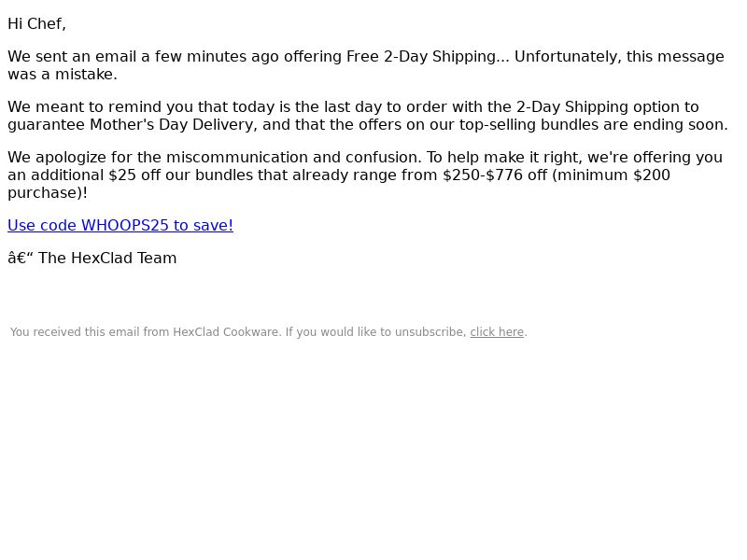Click the words 'was a mistake.'
Image resolution: width=747 pixels, height=560 pixels.
(63, 75)
